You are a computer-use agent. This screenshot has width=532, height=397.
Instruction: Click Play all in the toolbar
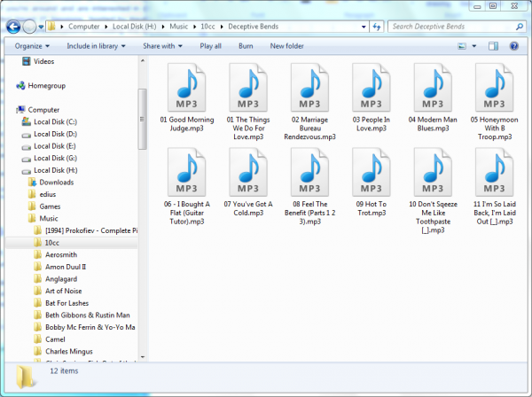click(x=210, y=46)
